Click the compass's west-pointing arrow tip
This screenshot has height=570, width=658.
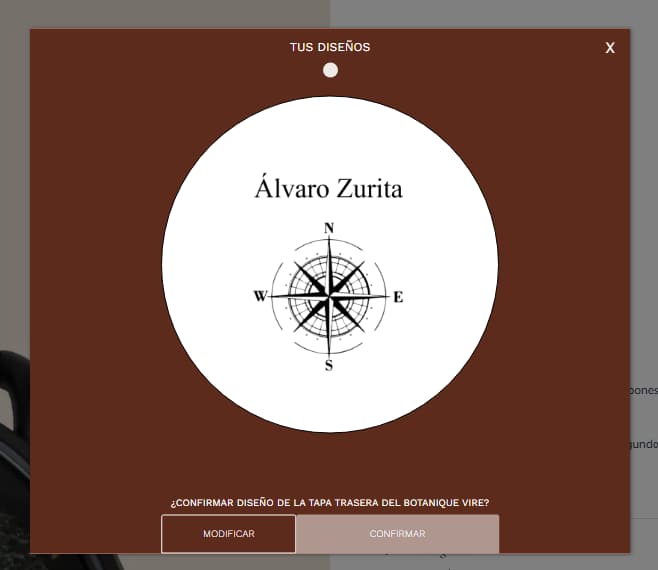pos(273,296)
